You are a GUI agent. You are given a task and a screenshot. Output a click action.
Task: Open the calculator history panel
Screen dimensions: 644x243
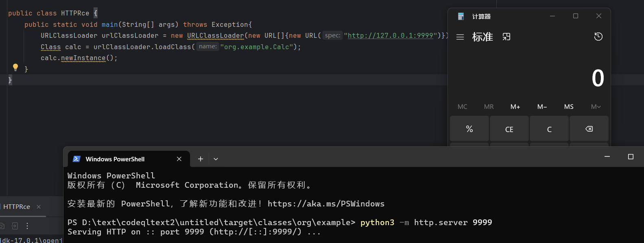598,37
